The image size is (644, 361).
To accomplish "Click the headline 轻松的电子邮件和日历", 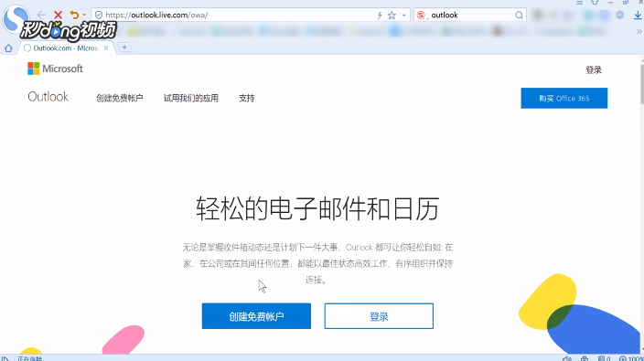I will pos(317,208).
